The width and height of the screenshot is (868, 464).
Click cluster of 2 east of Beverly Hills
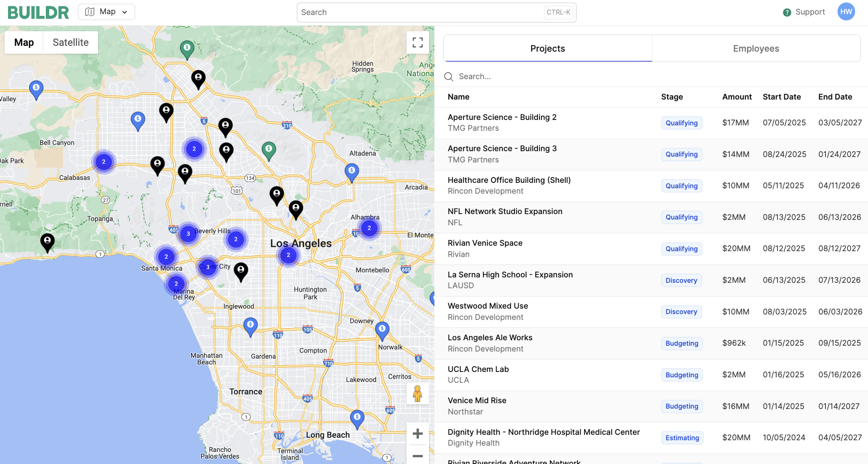(236, 239)
